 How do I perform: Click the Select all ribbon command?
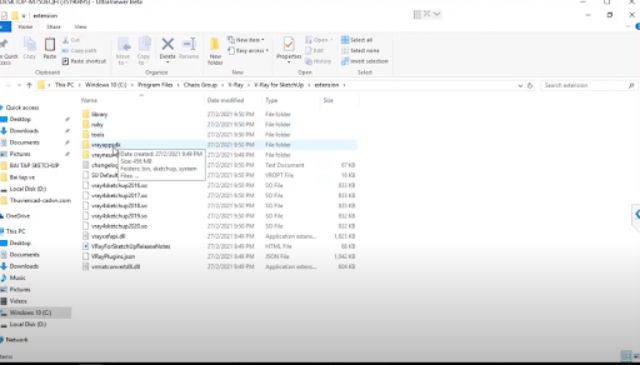(357, 40)
